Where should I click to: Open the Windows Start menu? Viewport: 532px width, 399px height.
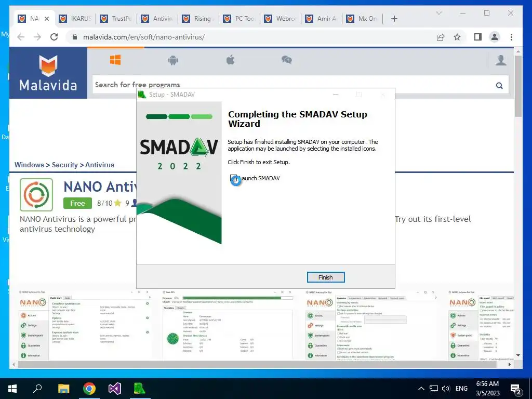(12, 389)
